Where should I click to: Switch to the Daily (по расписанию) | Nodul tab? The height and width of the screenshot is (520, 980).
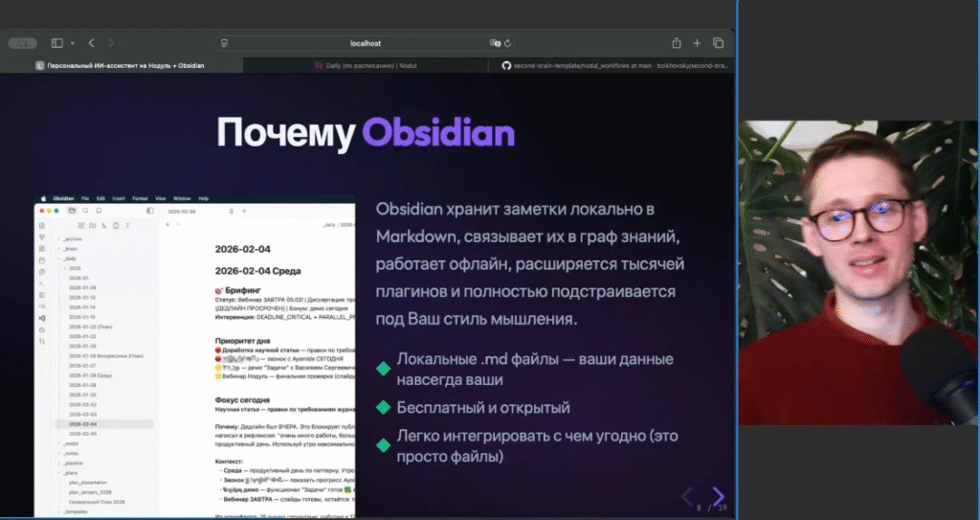point(365,65)
